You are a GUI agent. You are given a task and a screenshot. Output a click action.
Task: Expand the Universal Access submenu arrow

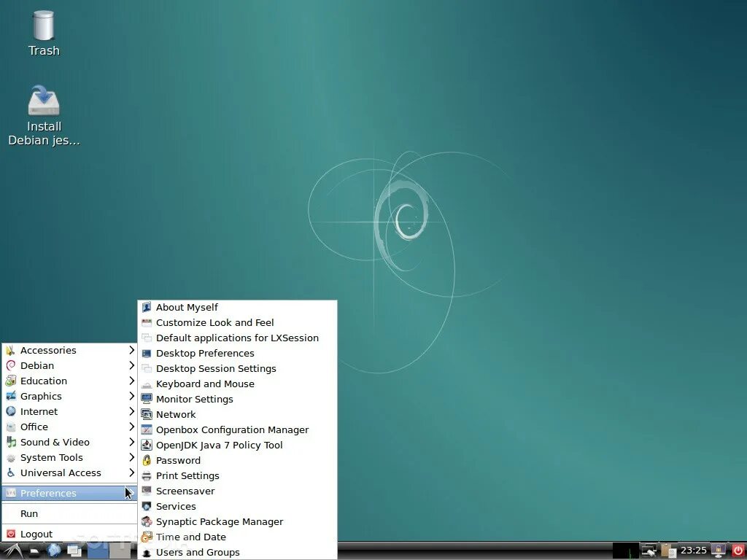coord(131,472)
